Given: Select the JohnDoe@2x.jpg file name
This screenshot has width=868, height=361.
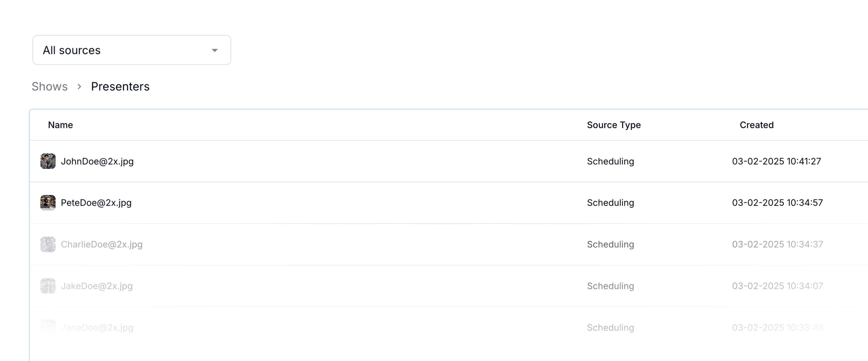Looking at the screenshot, I should (97, 162).
